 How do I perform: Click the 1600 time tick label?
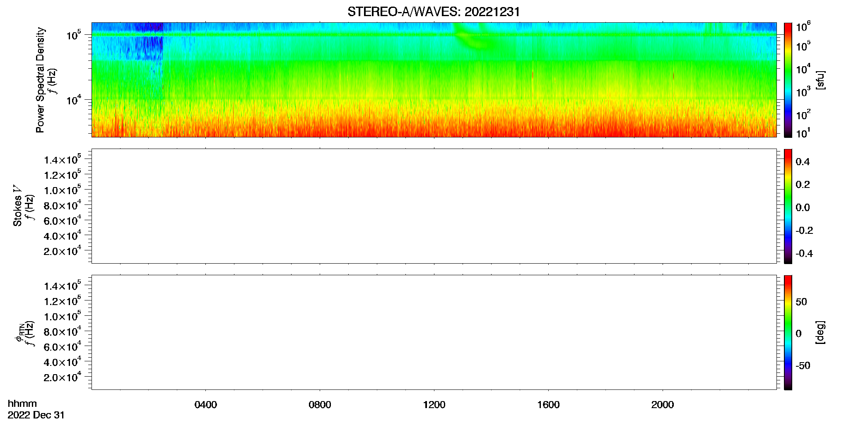click(x=548, y=405)
